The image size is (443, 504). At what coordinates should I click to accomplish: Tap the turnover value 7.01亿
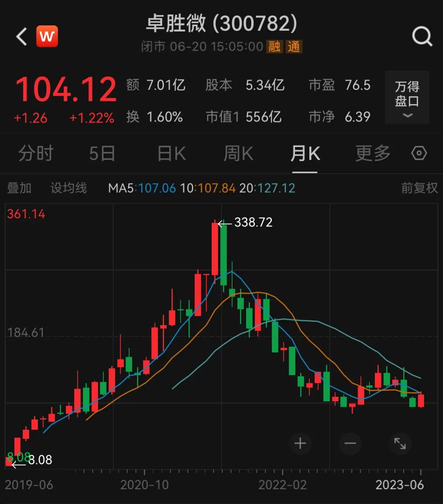coord(166,85)
